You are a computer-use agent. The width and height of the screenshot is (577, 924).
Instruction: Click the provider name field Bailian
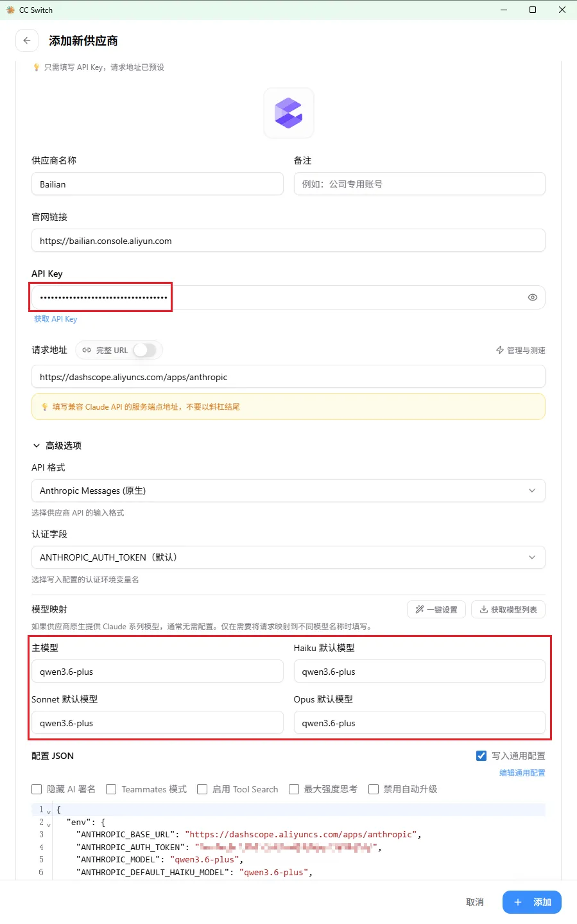pyautogui.click(x=157, y=184)
